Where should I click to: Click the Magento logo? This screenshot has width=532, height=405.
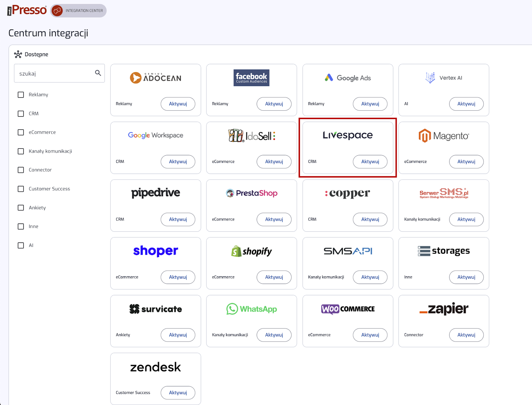tap(444, 136)
